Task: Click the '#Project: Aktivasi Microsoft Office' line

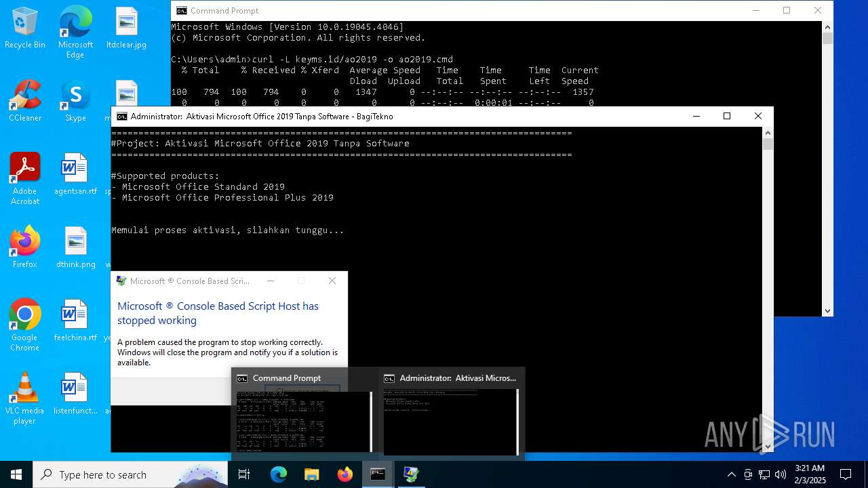Action: pos(260,144)
